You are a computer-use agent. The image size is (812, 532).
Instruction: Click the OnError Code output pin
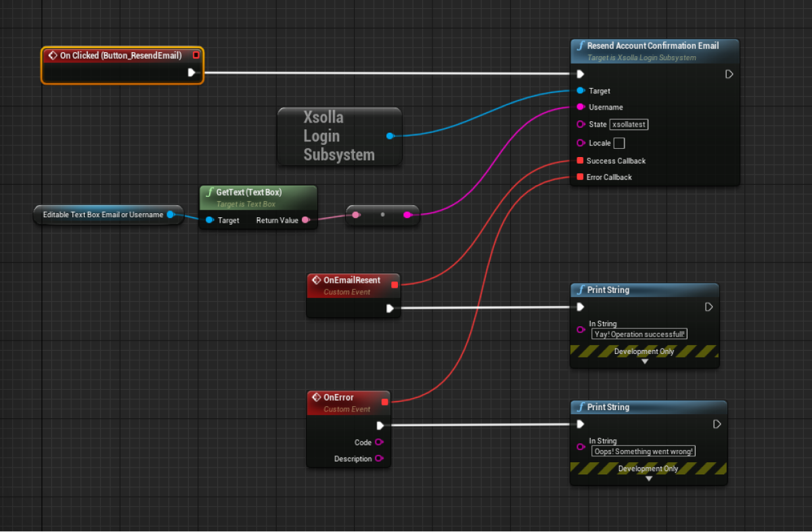(379, 443)
